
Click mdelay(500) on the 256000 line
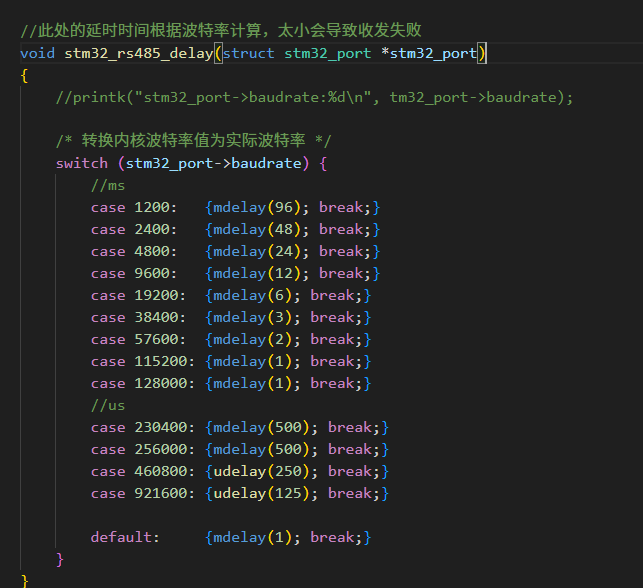coord(262,449)
